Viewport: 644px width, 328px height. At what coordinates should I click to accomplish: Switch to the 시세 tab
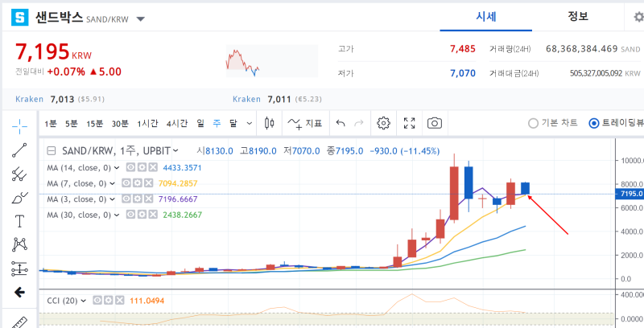coord(486,16)
